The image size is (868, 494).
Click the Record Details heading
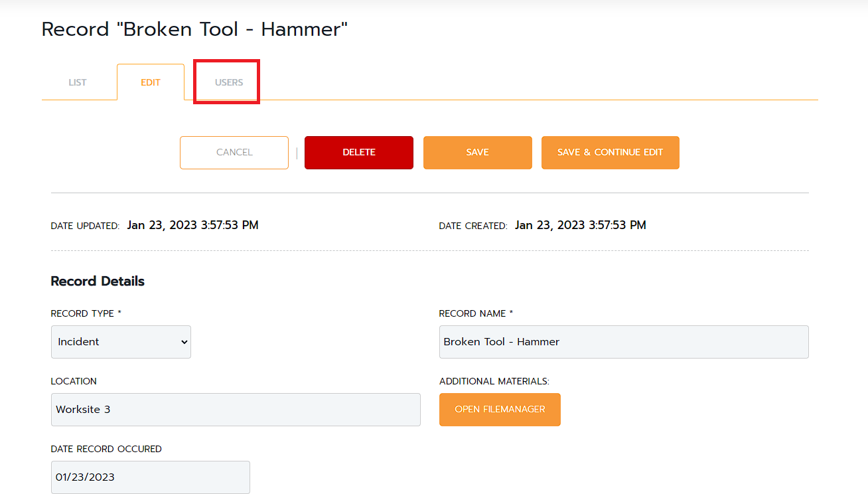98,281
